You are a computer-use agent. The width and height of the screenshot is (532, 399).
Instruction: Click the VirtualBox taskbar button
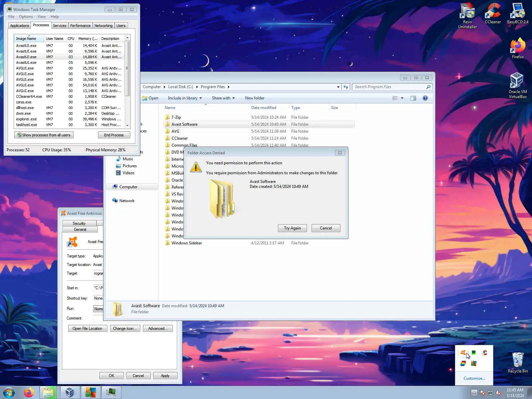click(x=70, y=392)
